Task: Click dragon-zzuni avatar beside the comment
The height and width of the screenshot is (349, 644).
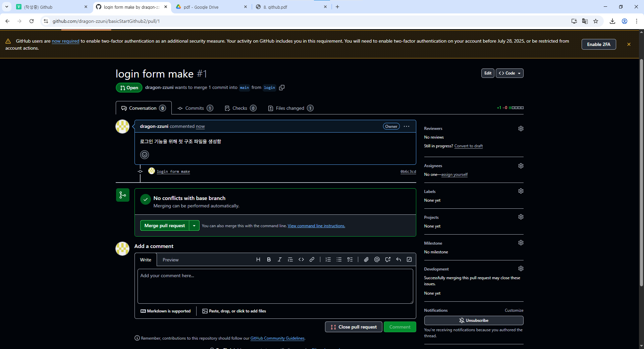Action: pos(122,127)
